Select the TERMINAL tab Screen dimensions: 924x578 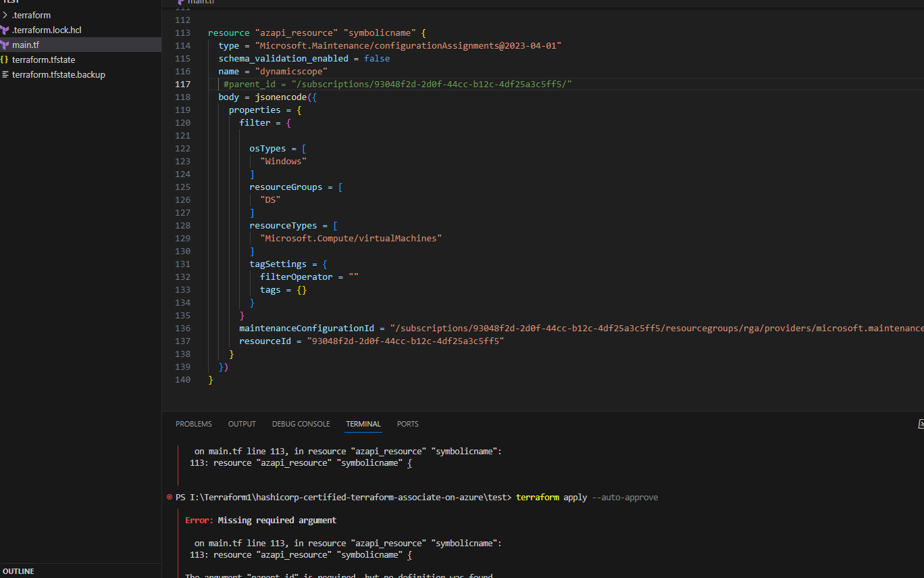(x=363, y=424)
